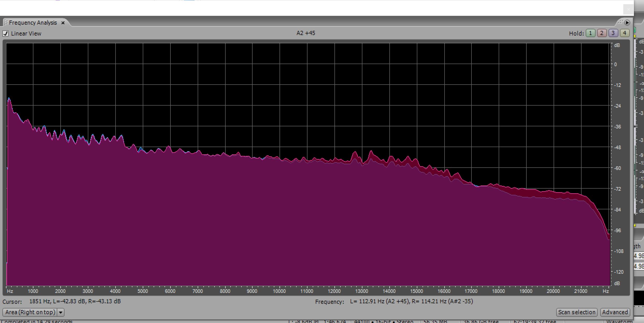Viewport: 644px width, 323px height.
Task: Click the 0 dB label on the scale
Action: pos(616,65)
